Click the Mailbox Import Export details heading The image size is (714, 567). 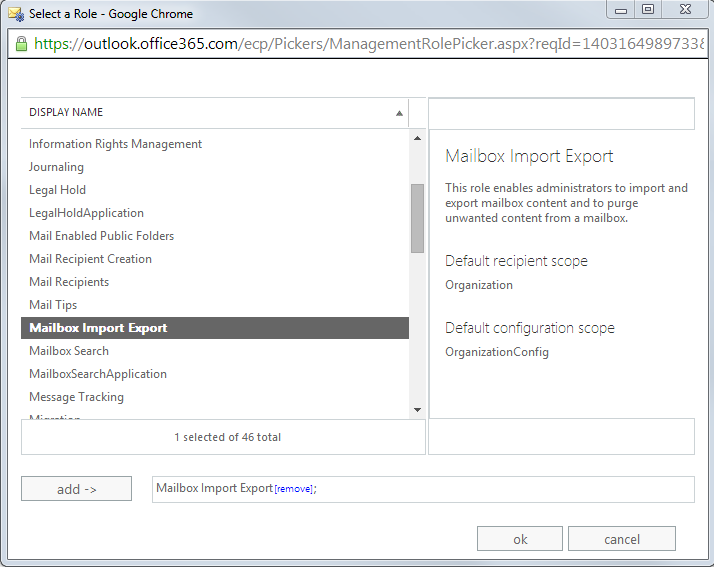click(x=529, y=156)
